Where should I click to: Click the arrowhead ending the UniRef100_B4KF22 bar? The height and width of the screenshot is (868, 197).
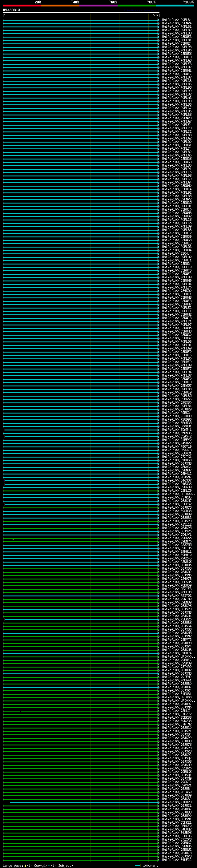[159, 860]
